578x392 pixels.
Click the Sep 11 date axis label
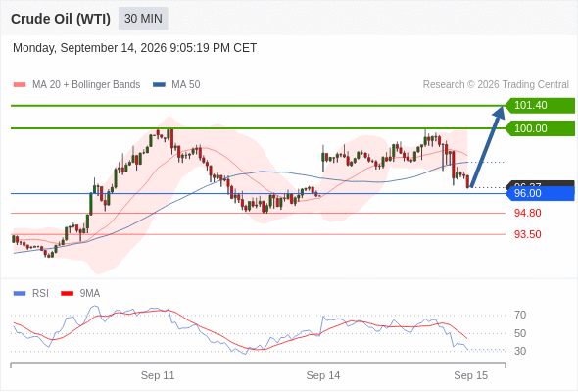(x=158, y=375)
